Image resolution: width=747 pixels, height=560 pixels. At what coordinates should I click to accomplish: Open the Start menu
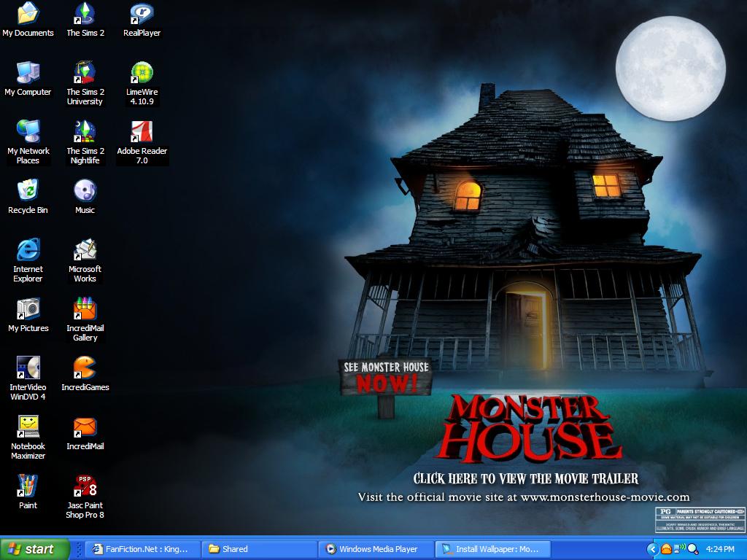(x=35, y=549)
